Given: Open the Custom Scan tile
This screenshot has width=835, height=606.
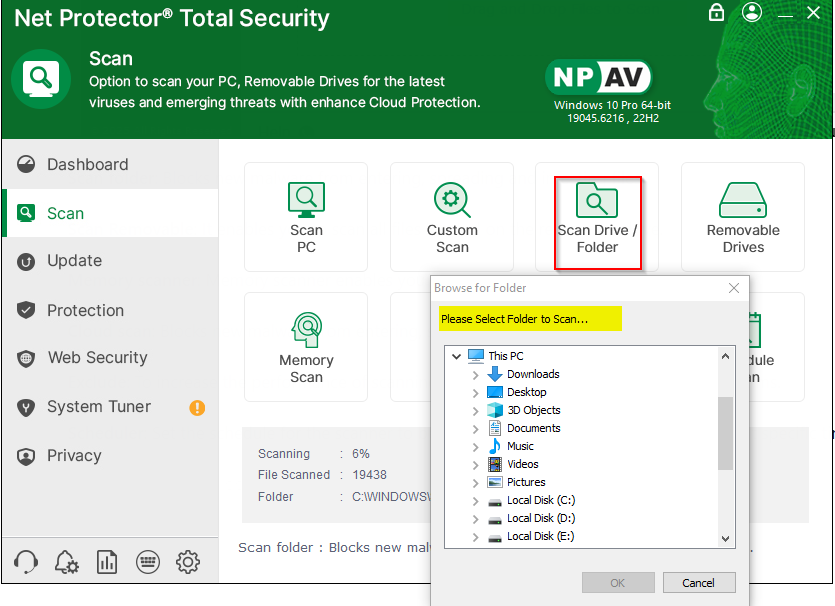Looking at the screenshot, I should [452, 217].
